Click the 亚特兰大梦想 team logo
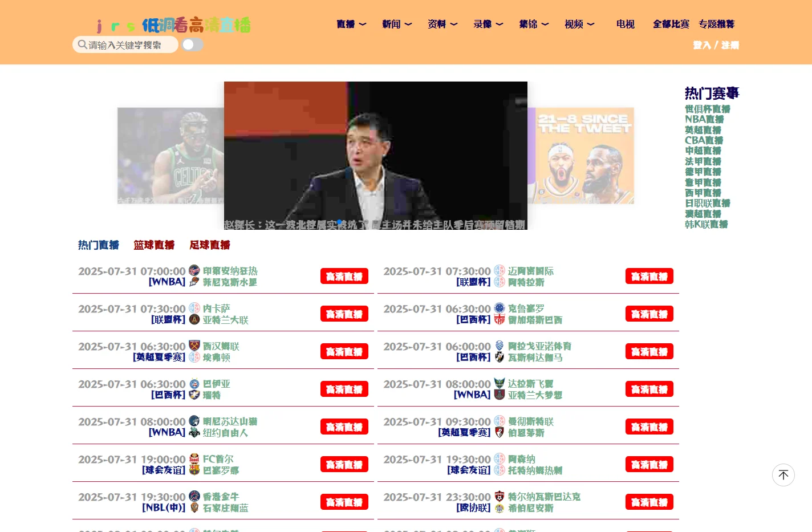Screen dimensions: 812x532 500,395
